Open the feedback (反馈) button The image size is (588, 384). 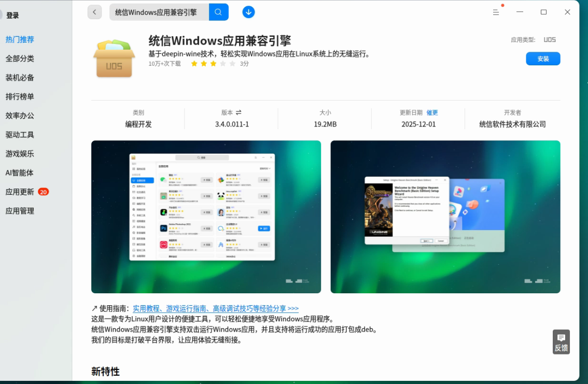click(x=561, y=342)
